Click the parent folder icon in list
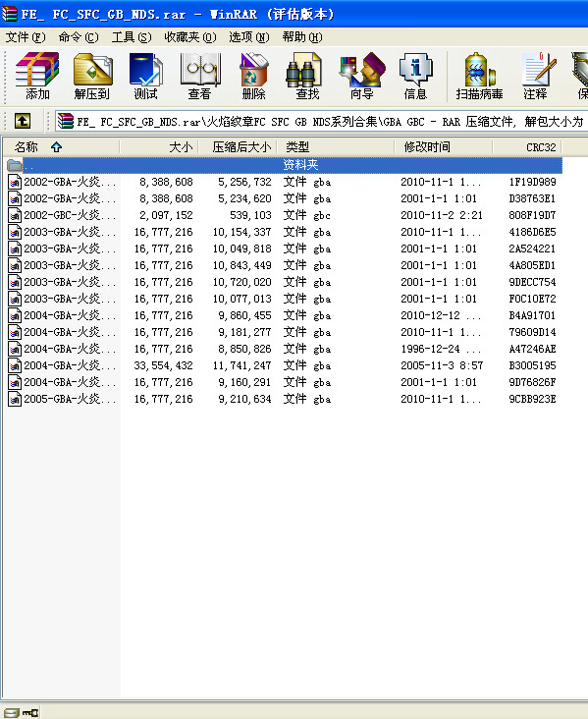Image resolution: width=588 pixels, height=719 pixels. (x=15, y=165)
